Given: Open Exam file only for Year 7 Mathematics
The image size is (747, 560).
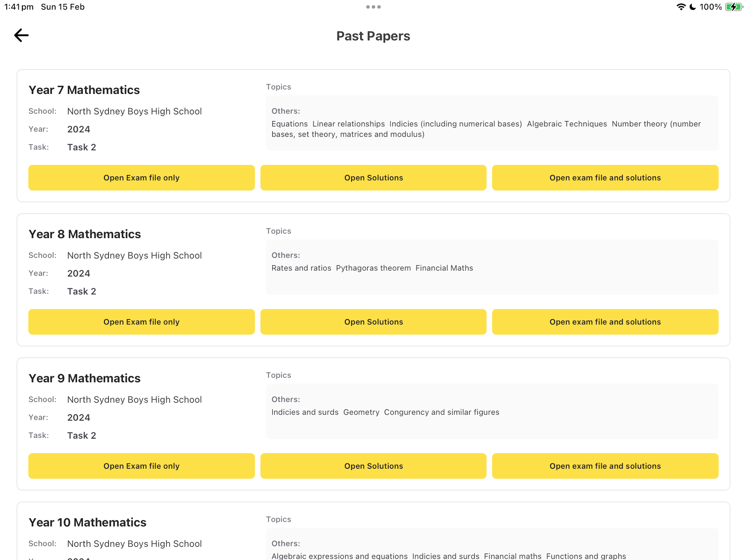Looking at the screenshot, I should point(141,178).
